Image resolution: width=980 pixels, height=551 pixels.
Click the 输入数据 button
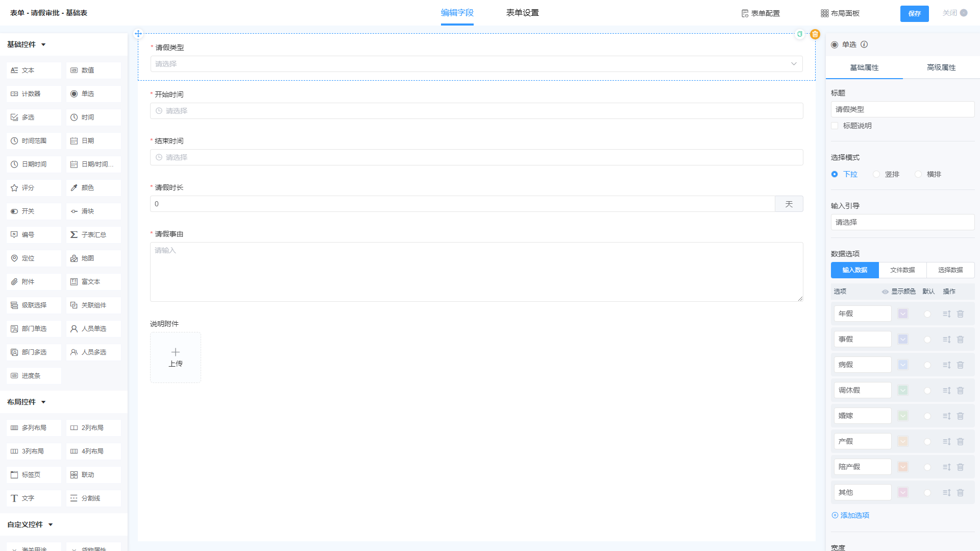[855, 270]
